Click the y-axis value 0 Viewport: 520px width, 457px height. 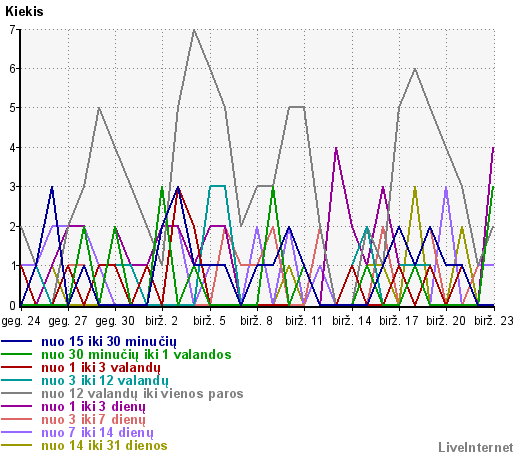coord(13,305)
